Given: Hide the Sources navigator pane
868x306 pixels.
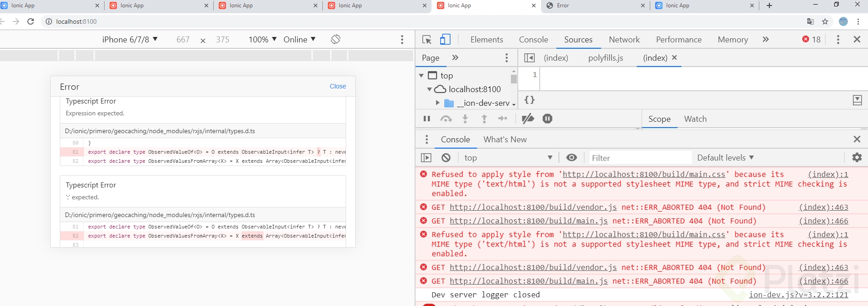Looking at the screenshot, I should [x=529, y=58].
